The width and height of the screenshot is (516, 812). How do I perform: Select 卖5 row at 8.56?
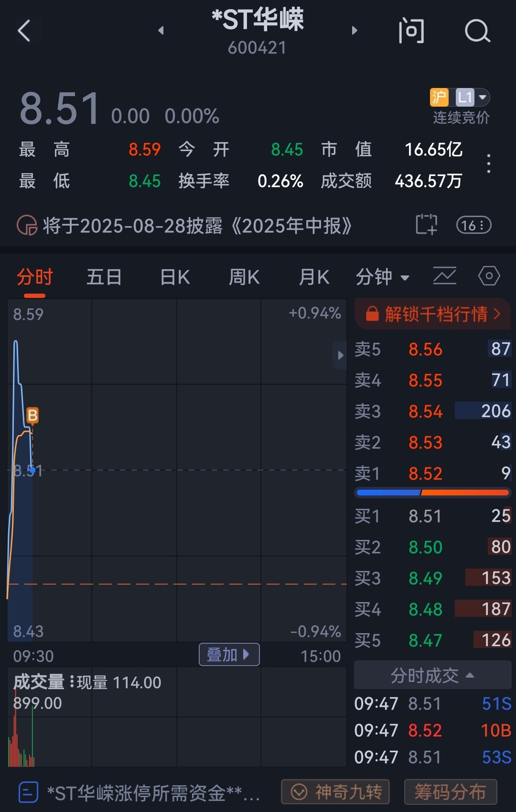(x=432, y=349)
